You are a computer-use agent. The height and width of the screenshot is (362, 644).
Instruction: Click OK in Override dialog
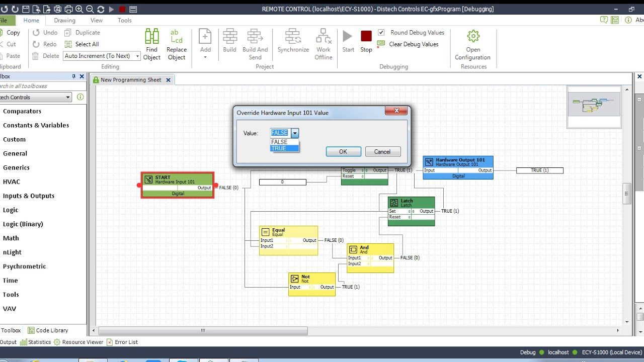[x=343, y=151]
